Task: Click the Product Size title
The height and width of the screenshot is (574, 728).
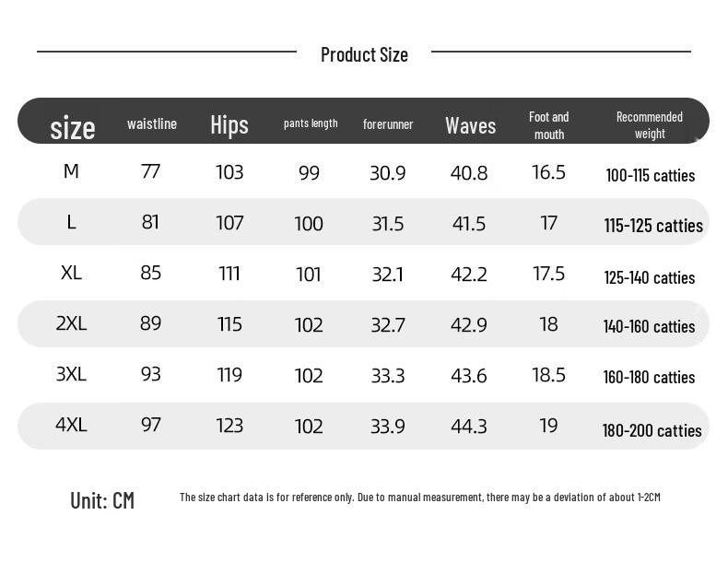Action: [364, 54]
